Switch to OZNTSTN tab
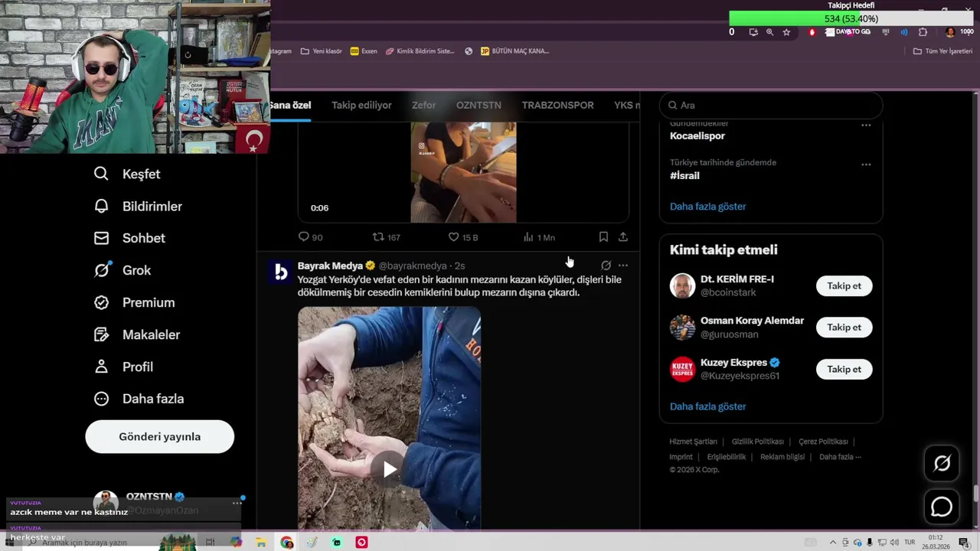 (479, 106)
